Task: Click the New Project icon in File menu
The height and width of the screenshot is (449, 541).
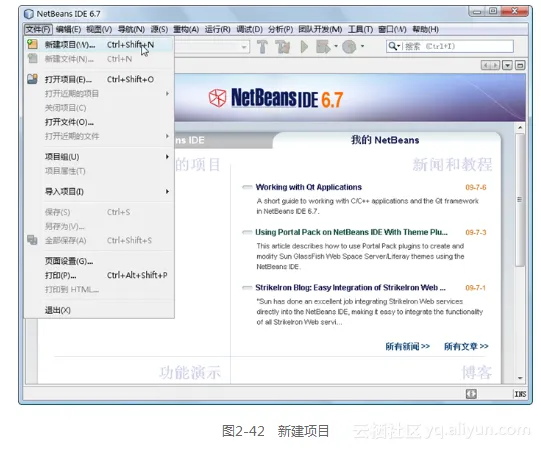Action: [x=32, y=44]
